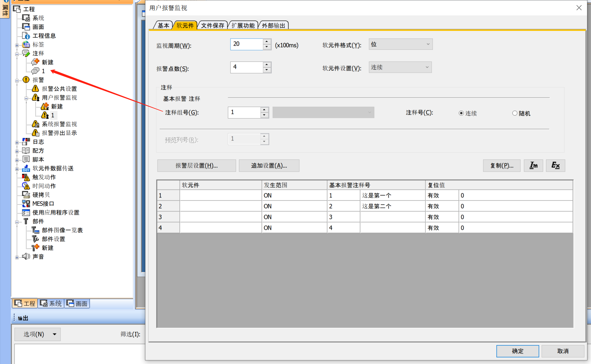This screenshot has width=591, height=364.
Task: Select the 系统报警监视 tree icon
Action: tap(35, 124)
